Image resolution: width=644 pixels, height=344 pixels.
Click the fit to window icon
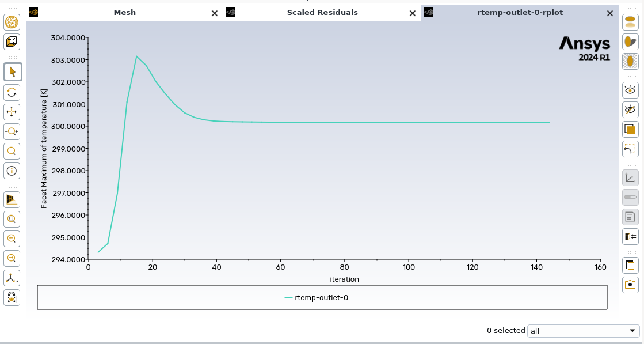tap(12, 219)
